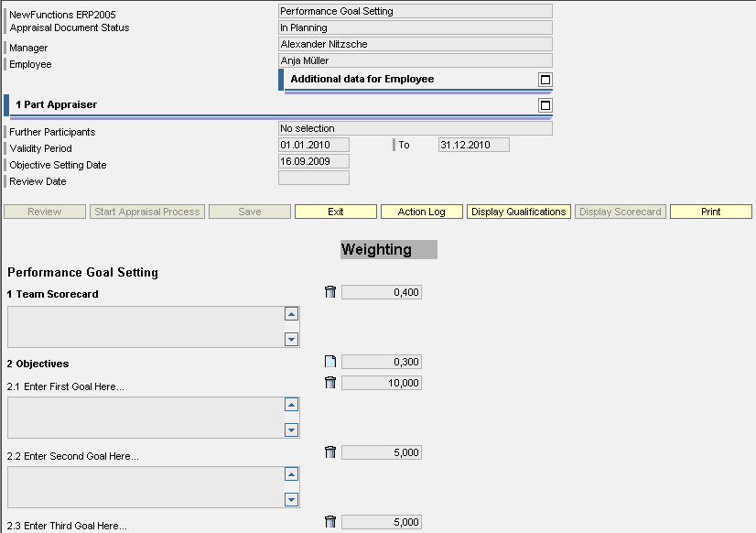This screenshot has height=533, width=756.
Task: Expand the 1 Part Appraiser section
Action: point(545,105)
